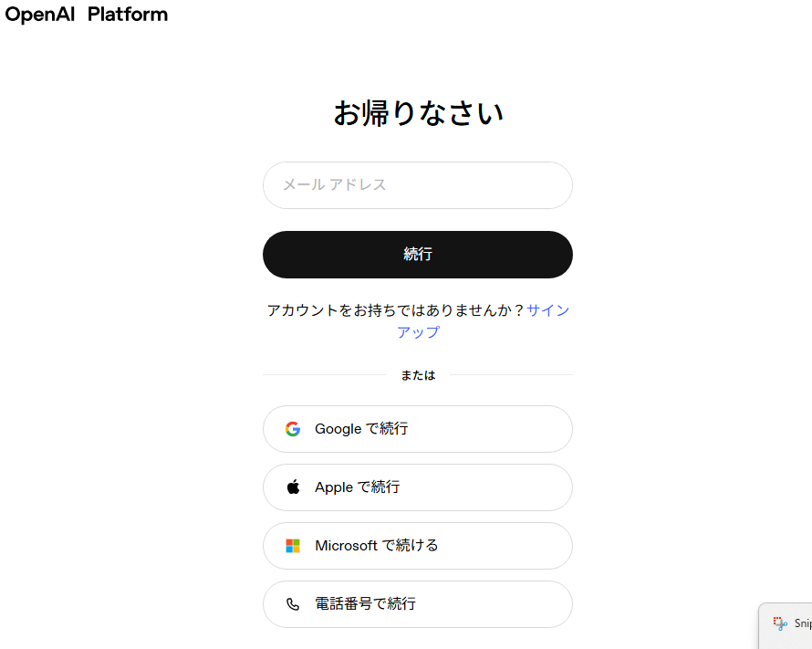Click the アカウントをお持ちではありませんか？ text
This screenshot has width=812, height=649.
coord(396,310)
